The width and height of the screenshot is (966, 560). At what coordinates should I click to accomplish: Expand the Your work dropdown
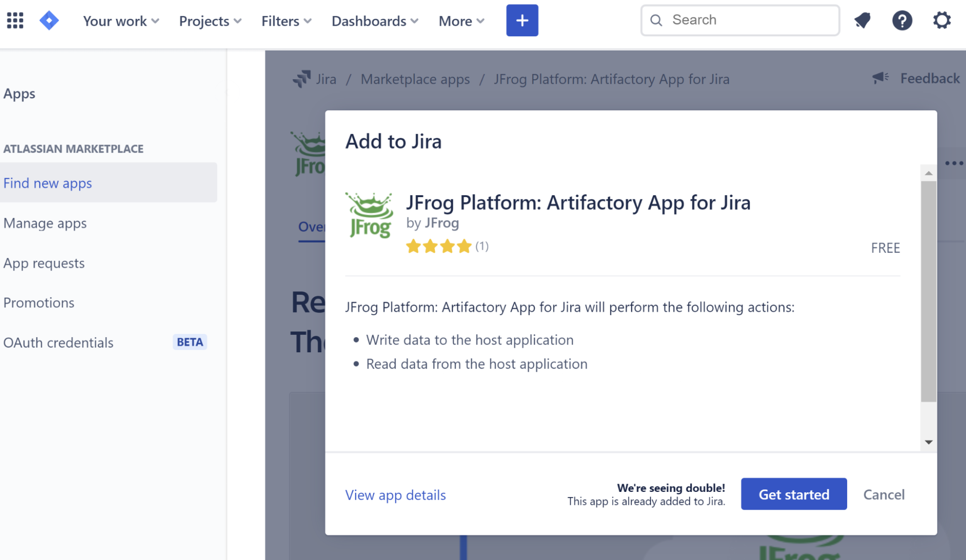(121, 21)
